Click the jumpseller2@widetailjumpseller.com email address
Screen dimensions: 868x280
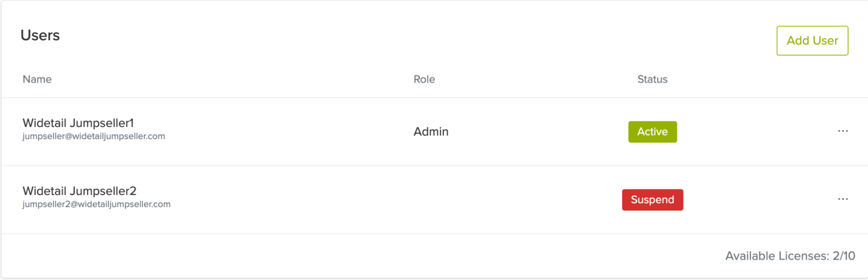[x=96, y=204]
